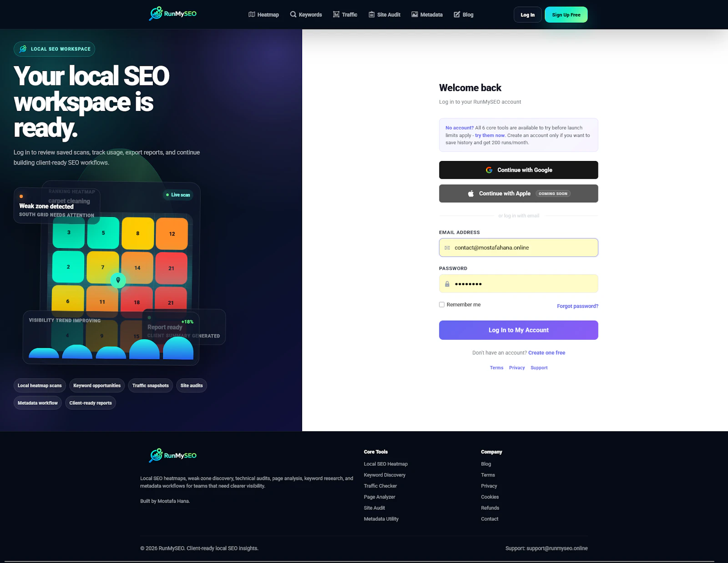The image size is (728, 563).
Task: Open Page Analyzer footer link
Action: click(379, 497)
